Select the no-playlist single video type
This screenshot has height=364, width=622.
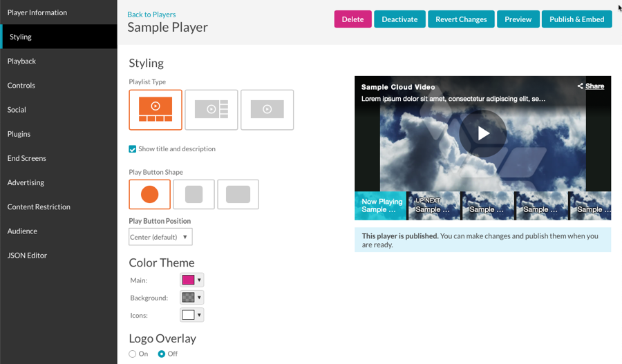267,110
